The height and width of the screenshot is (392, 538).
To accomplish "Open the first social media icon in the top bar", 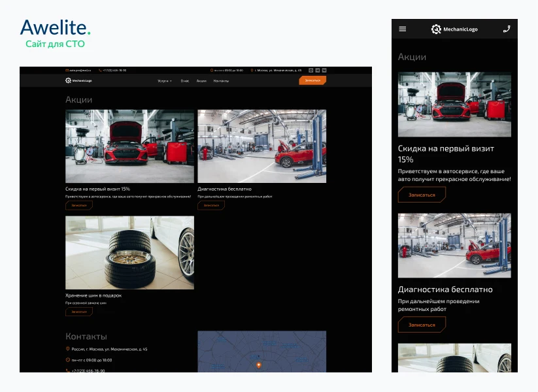I will coord(311,71).
